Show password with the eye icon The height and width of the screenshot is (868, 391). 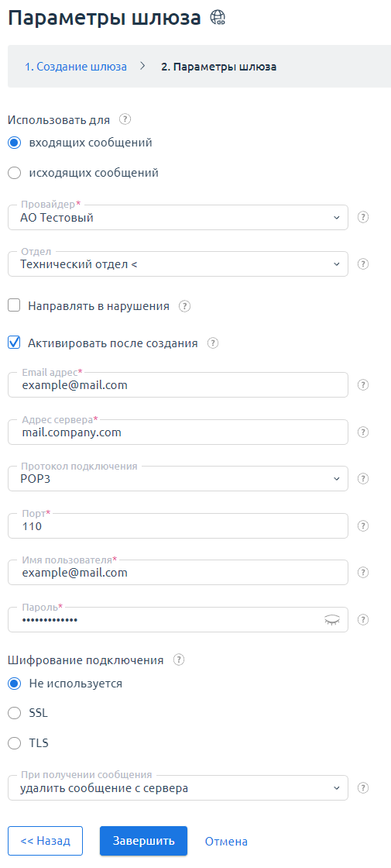[332, 619]
